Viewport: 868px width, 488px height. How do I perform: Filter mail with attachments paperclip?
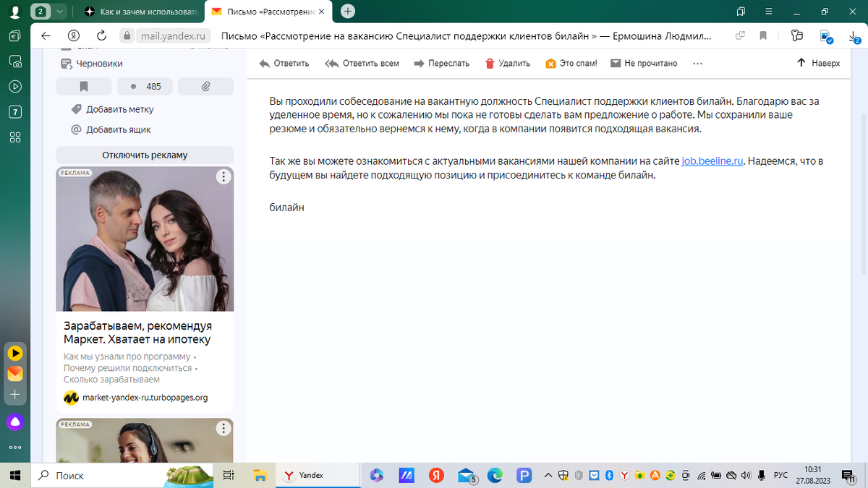[205, 86]
